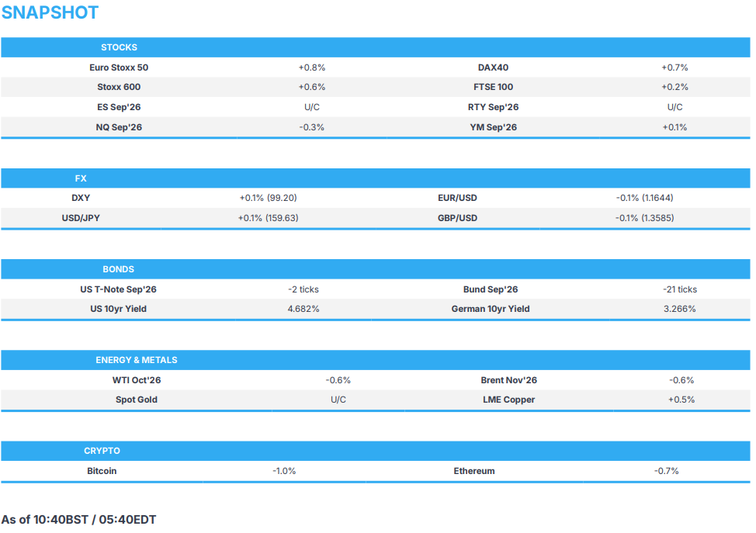Click Brent Nov'26 value -0.6%
This screenshot has height=533, width=756.
point(681,380)
